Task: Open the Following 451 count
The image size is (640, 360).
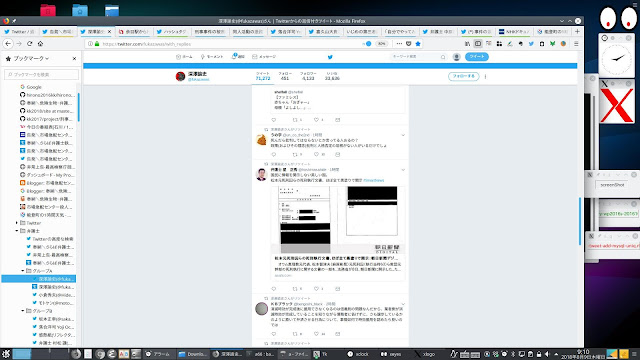Action: (x=285, y=76)
